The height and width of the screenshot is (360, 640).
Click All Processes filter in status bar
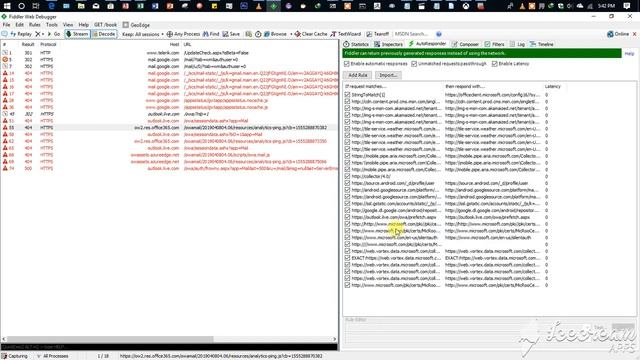click(x=52, y=356)
